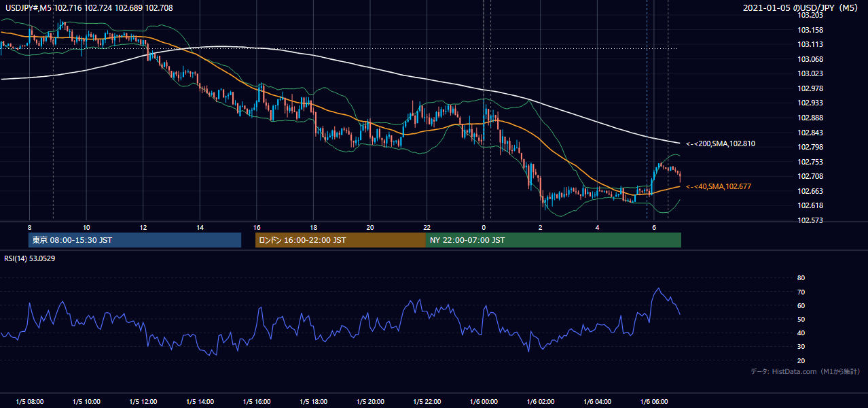Viewport: 868px width, 408px height.
Task: Click the 1/5 22:00 time axis label
Action: coord(427,402)
